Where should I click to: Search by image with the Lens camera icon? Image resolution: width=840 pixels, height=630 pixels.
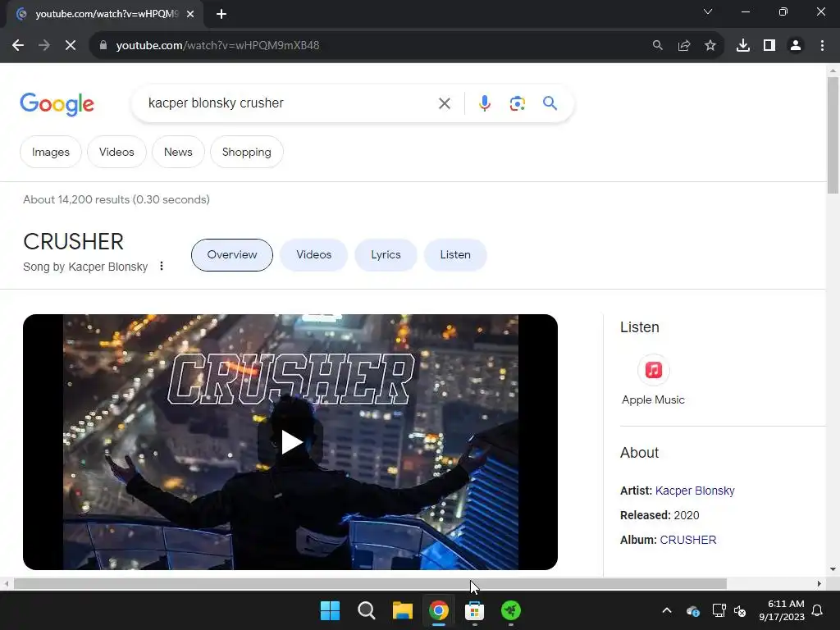tap(517, 103)
